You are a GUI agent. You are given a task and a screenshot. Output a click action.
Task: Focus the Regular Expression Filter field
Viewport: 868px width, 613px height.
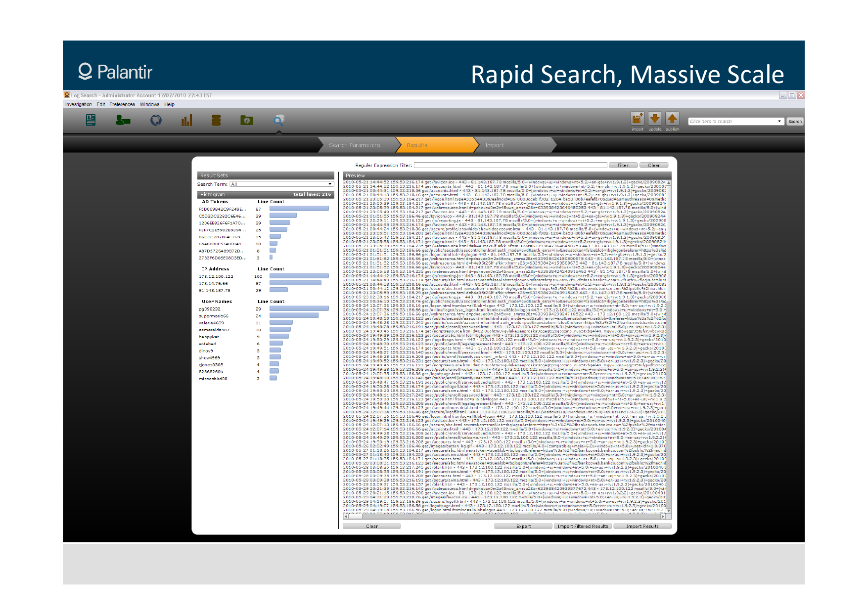pyautogui.click(x=510, y=165)
